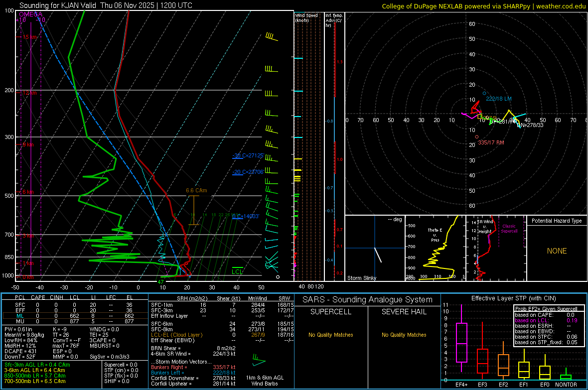Click the SEVERE HAIL column header
Image resolution: width=588 pixels, height=390 pixels.
coord(404,312)
